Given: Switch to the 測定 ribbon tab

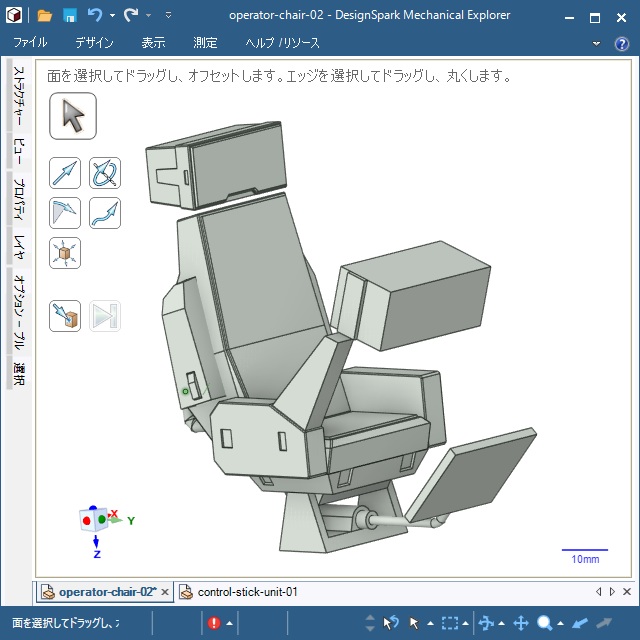Looking at the screenshot, I should point(205,42).
